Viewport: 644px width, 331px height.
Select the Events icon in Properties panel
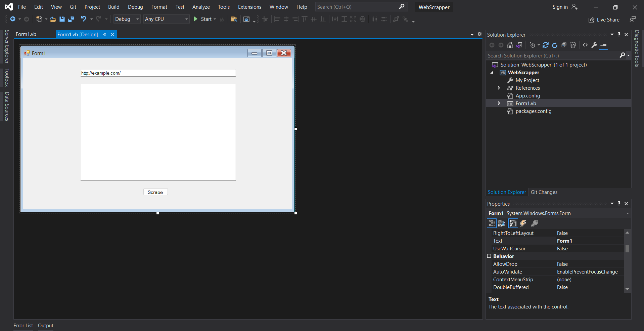tap(523, 223)
